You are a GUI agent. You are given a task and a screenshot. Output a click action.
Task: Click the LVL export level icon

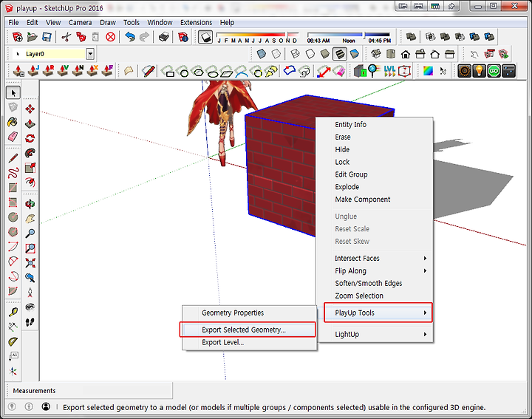pos(389,71)
